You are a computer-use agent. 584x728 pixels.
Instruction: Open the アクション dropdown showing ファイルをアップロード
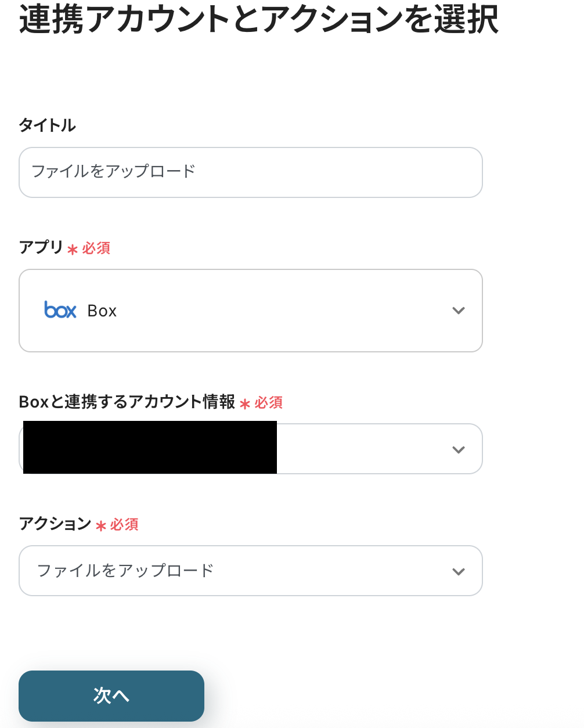[x=251, y=571]
